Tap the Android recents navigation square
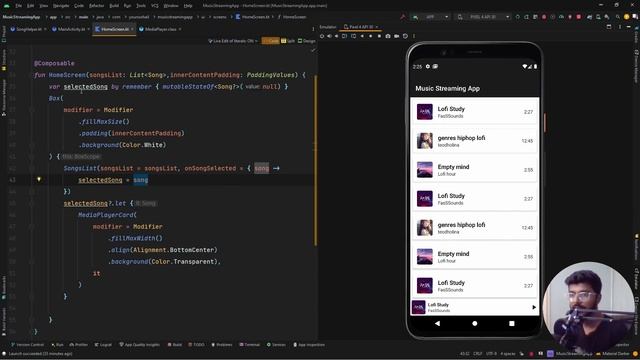640x360 pixels. click(x=511, y=323)
